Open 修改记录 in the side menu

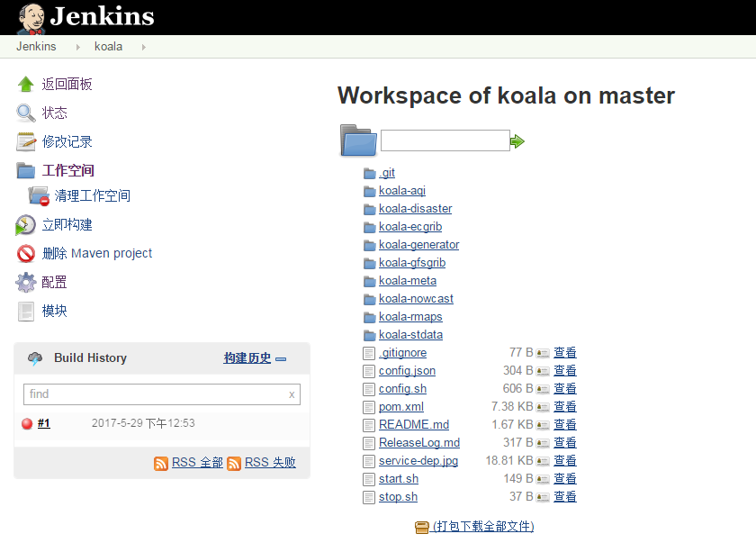pyautogui.click(x=67, y=142)
